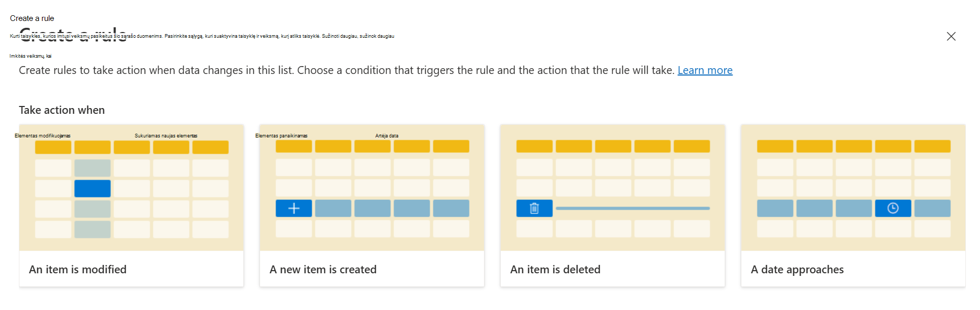Pick the "An item is deleted" label

(555, 270)
